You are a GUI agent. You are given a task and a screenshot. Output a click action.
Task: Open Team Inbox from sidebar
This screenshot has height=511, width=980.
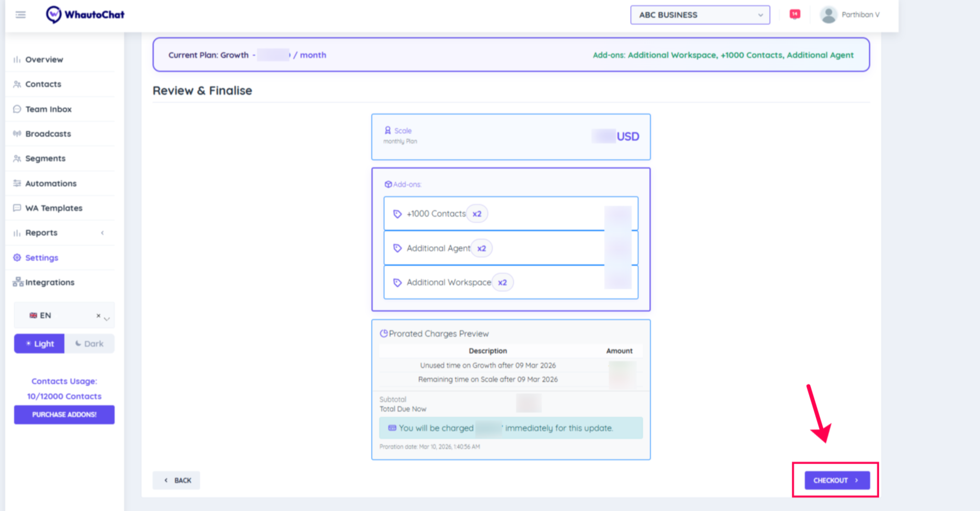tap(48, 109)
